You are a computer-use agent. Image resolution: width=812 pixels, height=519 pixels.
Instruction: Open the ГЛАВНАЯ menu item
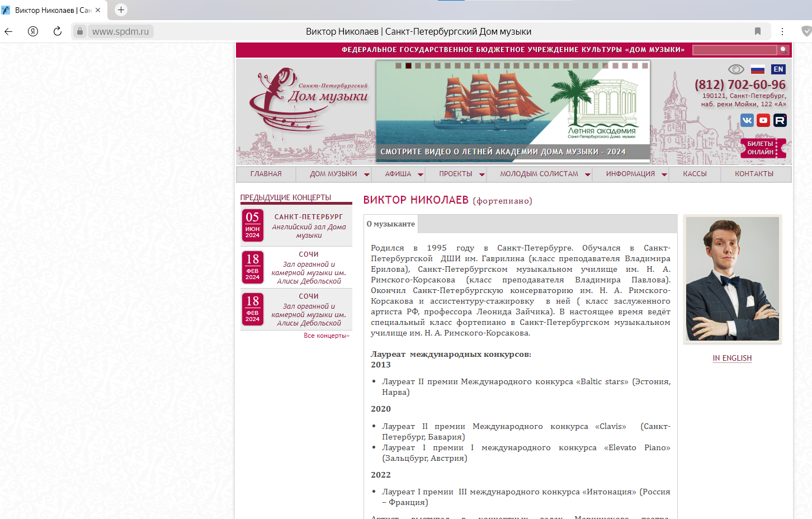click(266, 174)
